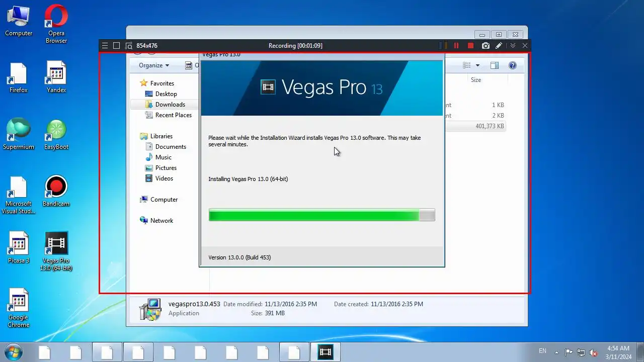Select the Vegas Pro 13.0 (64-bit) desktop icon
This screenshot has height=362, width=644.
pos(56,251)
